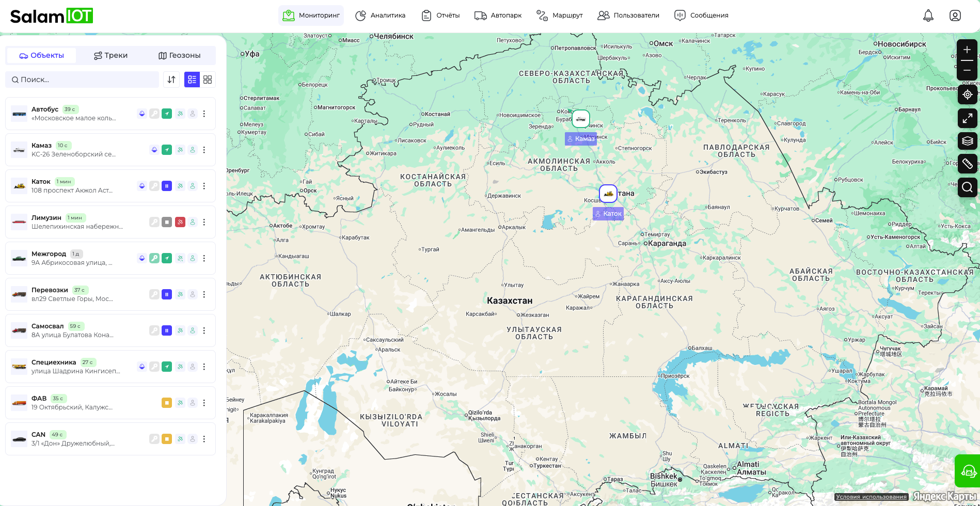Navigate to the Маршрут section
980x506 pixels.
560,15
